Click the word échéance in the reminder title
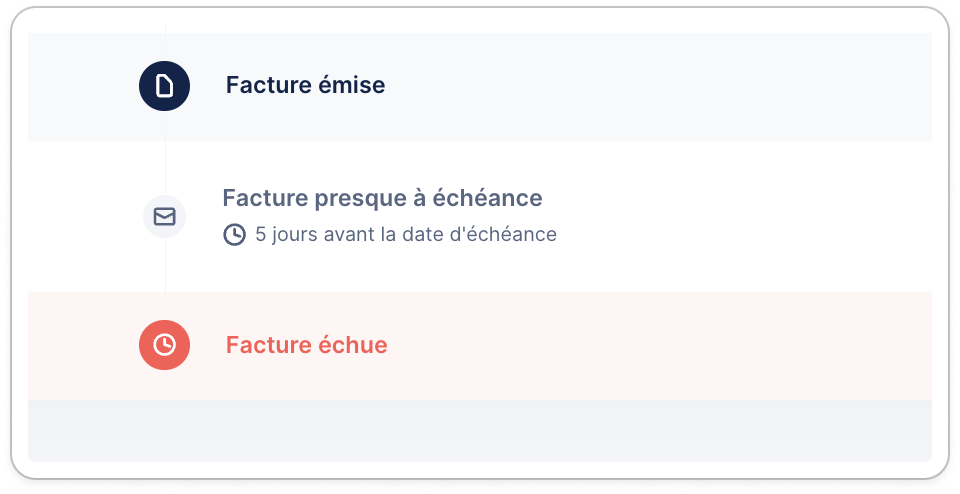This screenshot has width=960, height=494. (x=487, y=198)
